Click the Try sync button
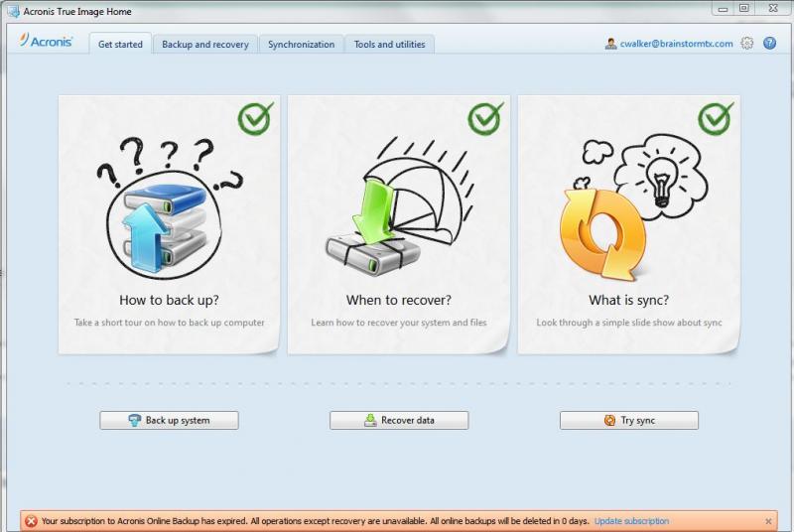Image resolution: width=794 pixels, height=532 pixels. pyautogui.click(x=629, y=420)
